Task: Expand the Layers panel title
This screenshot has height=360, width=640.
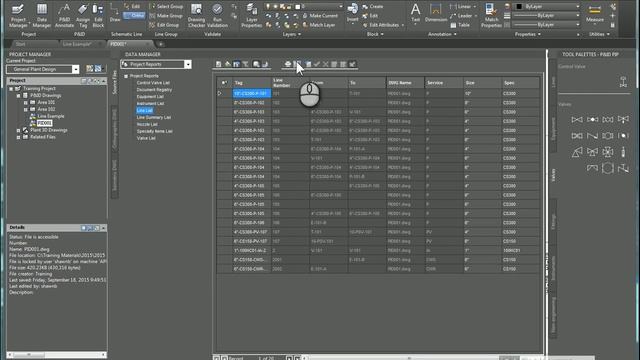Action: (291, 34)
